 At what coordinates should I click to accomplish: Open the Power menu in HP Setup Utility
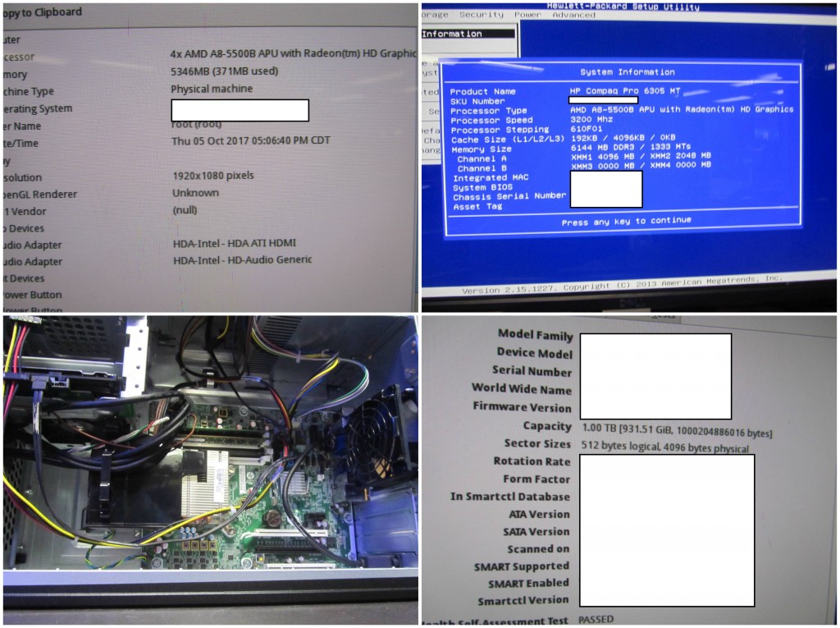point(527,15)
